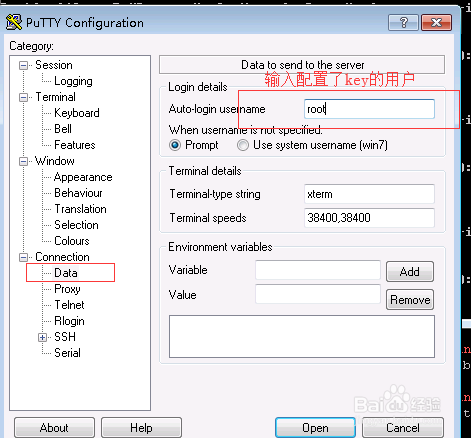Viewport: 471px width, 438px height.
Task: Open the Colours category
Action: click(72, 241)
